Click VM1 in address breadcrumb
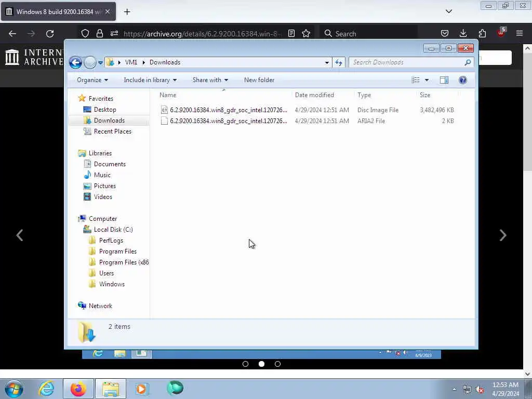 (x=131, y=62)
